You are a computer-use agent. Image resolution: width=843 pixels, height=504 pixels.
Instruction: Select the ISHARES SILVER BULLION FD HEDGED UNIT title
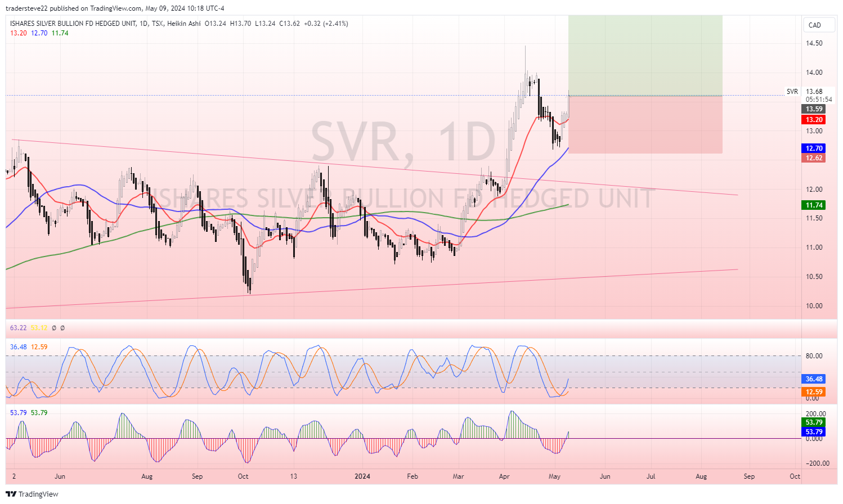pyautogui.click(x=73, y=24)
